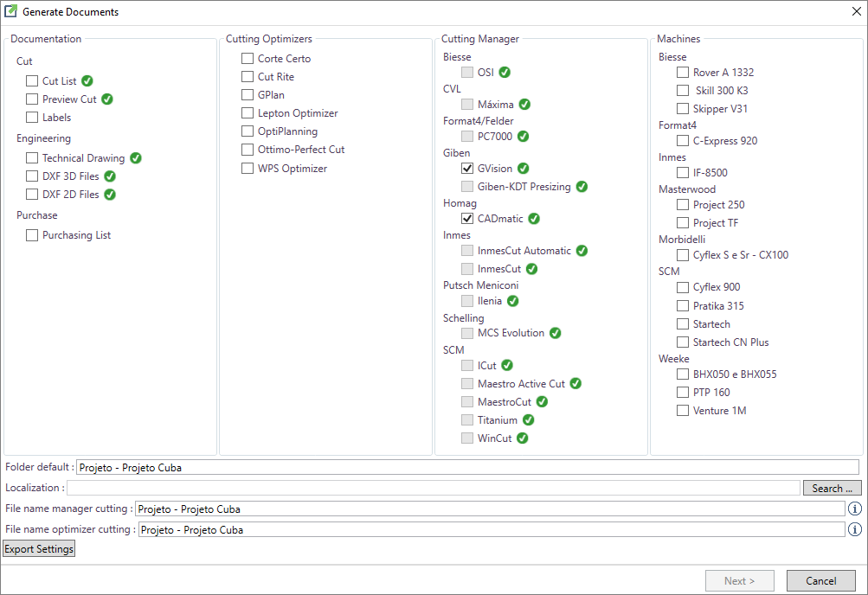The height and width of the screenshot is (595, 868).
Task: Open Export Settings
Action: coord(39,549)
